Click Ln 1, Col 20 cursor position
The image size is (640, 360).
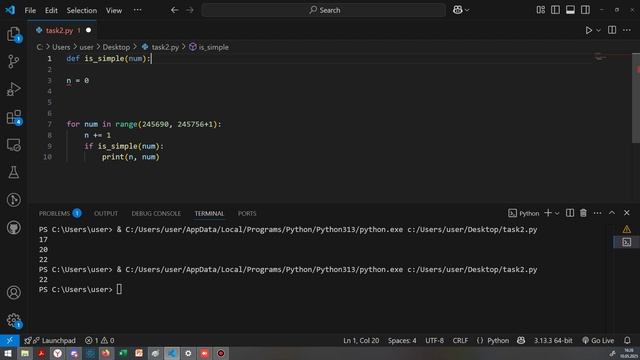click(361, 340)
